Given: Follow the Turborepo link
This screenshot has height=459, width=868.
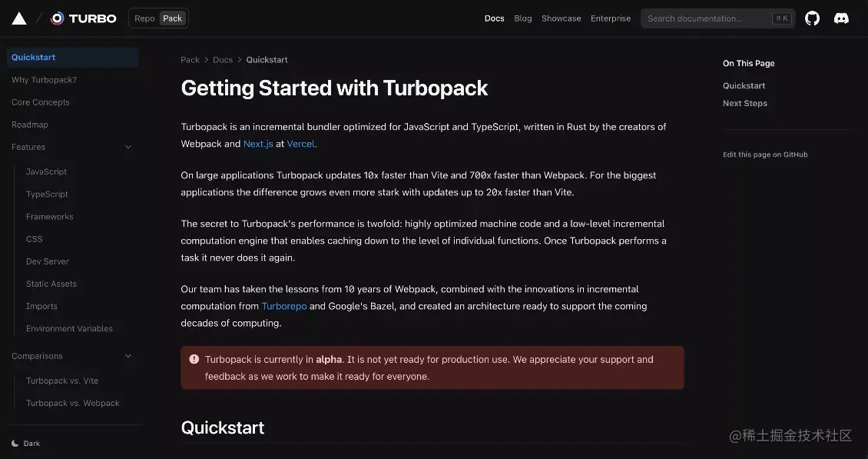Looking at the screenshot, I should coord(284,306).
